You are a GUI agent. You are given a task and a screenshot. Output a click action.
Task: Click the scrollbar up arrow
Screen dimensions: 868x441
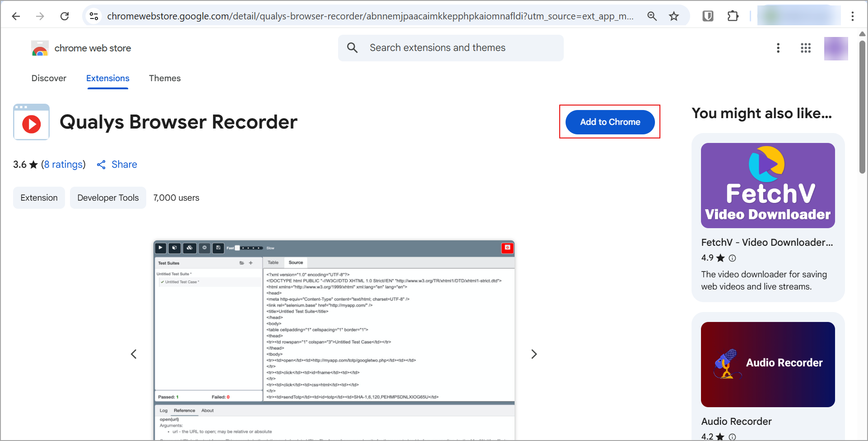pos(862,34)
